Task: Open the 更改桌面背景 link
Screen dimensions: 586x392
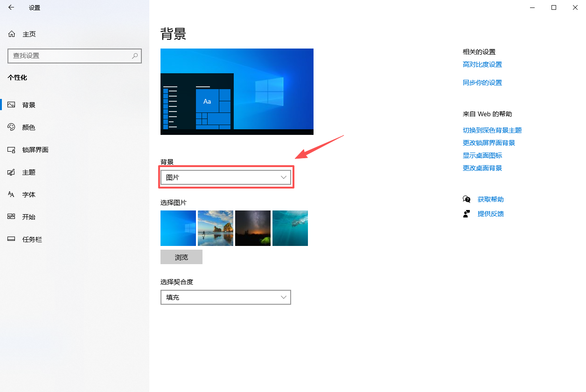Action: click(x=482, y=168)
